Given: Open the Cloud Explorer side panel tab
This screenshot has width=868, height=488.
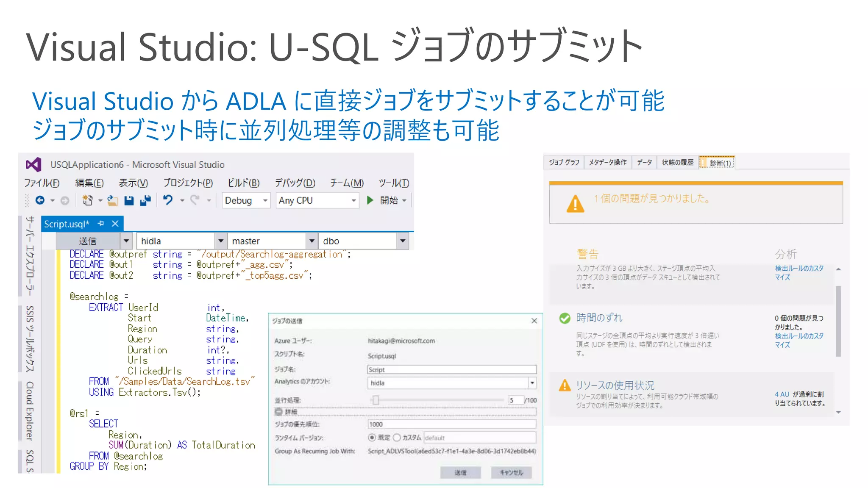Looking at the screenshot, I should click(x=29, y=411).
